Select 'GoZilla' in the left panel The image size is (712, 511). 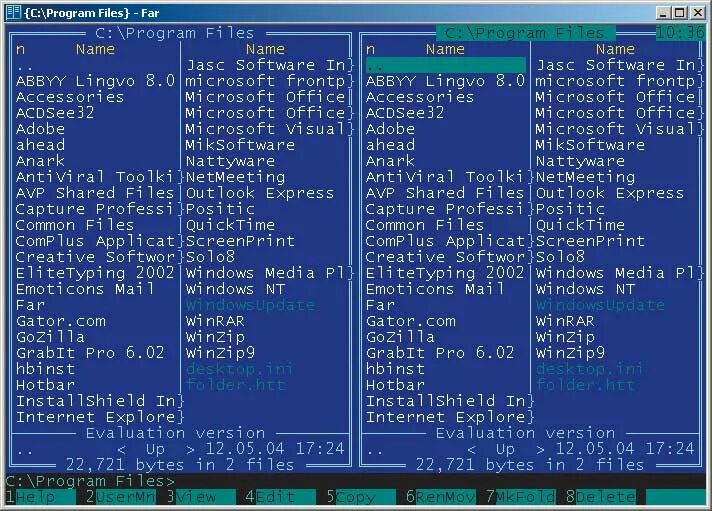point(50,337)
